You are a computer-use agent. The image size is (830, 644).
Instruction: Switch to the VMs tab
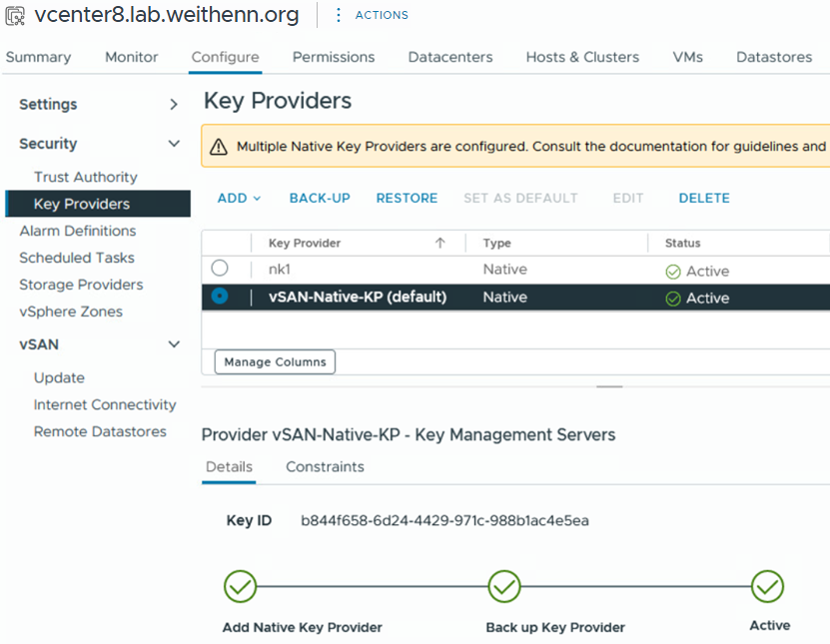tap(687, 57)
